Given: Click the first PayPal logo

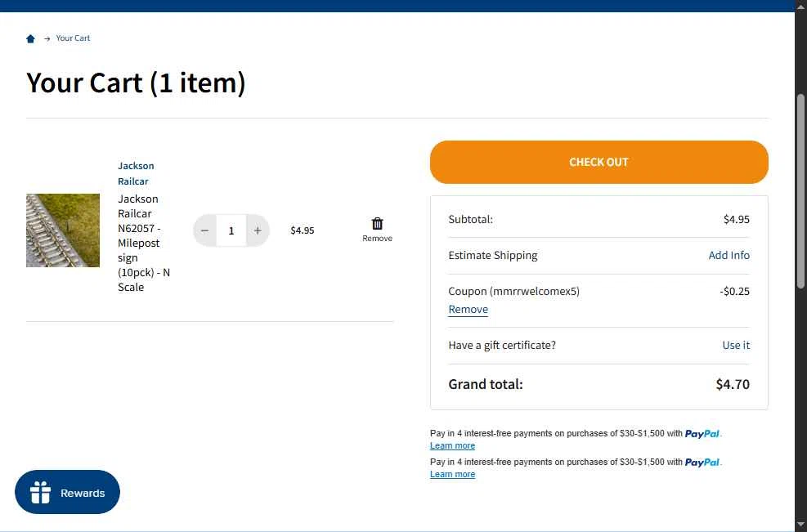Looking at the screenshot, I should tap(702, 434).
